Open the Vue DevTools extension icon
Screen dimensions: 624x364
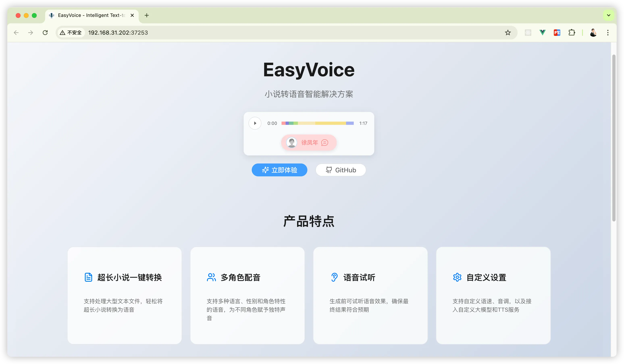pos(543,33)
